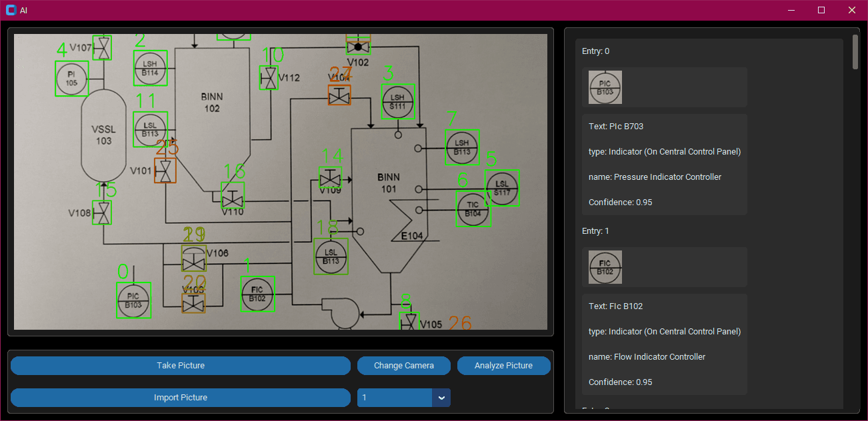Click the results panel vertical scrollbar
This screenshot has height=421, width=868.
click(855, 52)
